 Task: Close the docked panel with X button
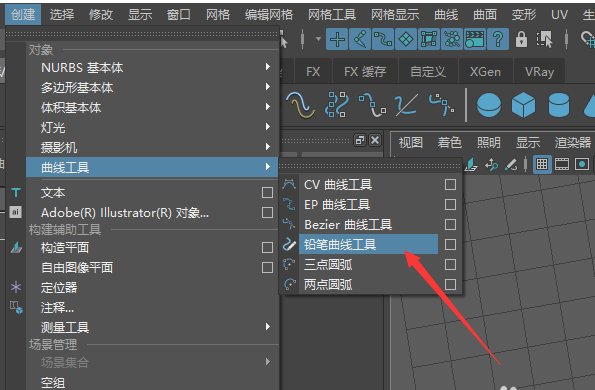click(375, 140)
